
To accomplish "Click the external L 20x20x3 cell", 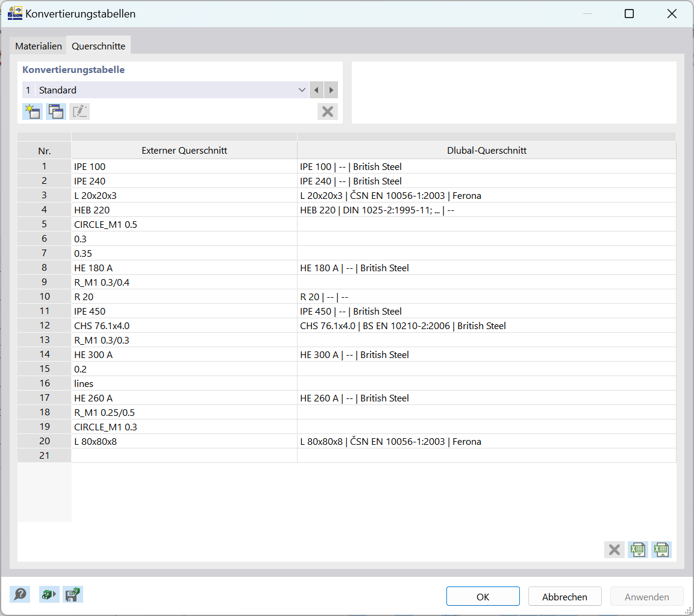I will pyautogui.click(x=184, y=195).
